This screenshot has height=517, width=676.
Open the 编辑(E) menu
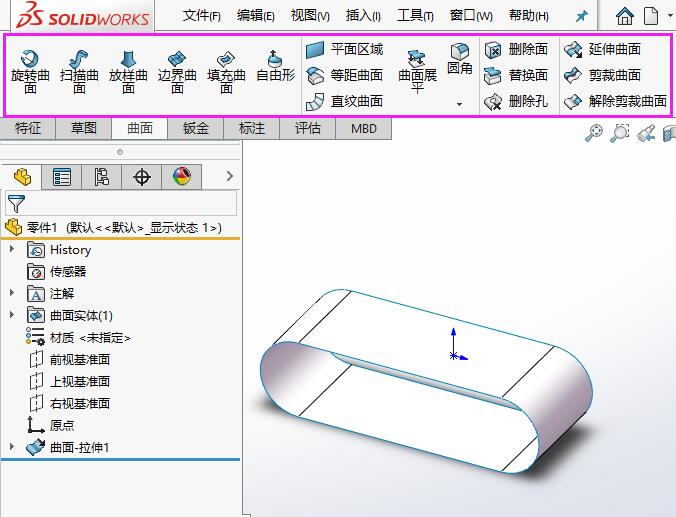256,16
